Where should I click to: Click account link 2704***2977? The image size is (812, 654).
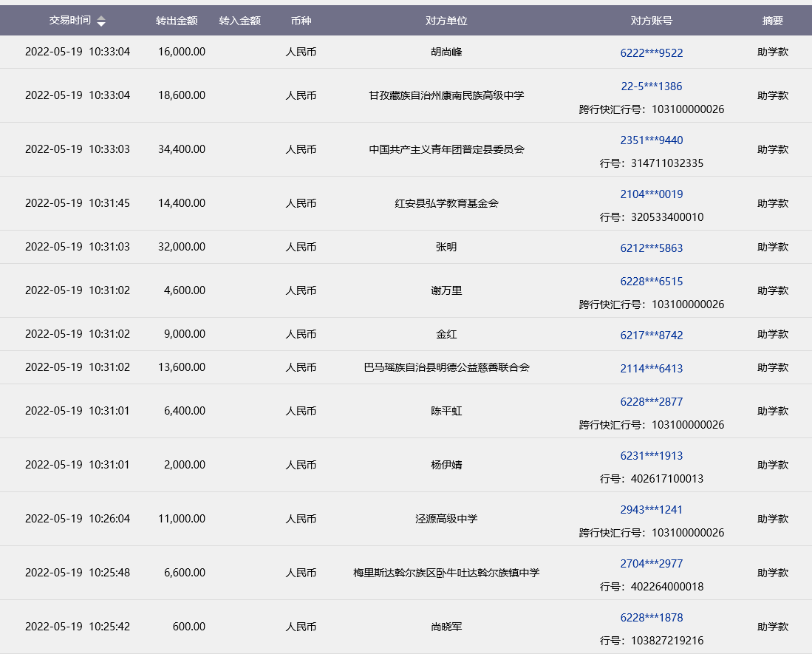click(651, 564)
